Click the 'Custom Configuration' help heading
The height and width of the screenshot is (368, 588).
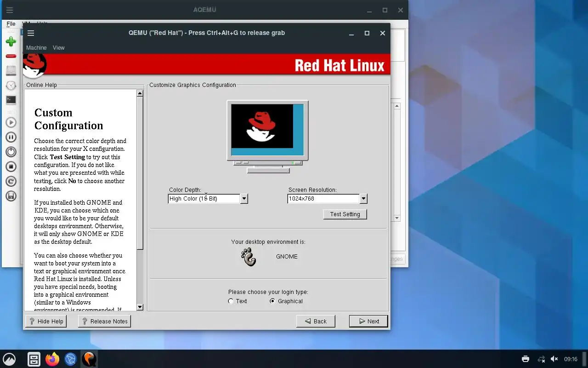click(68, 119)
